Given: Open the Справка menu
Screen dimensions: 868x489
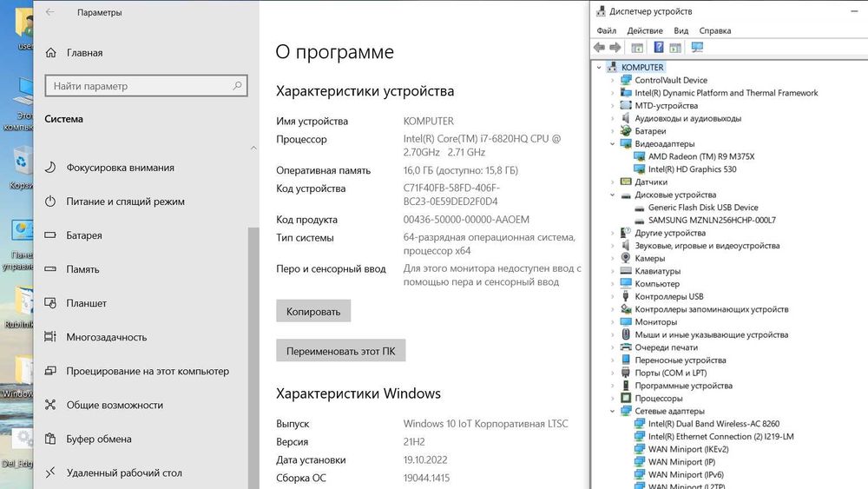Looking at the screenshot, I should 714,30.
